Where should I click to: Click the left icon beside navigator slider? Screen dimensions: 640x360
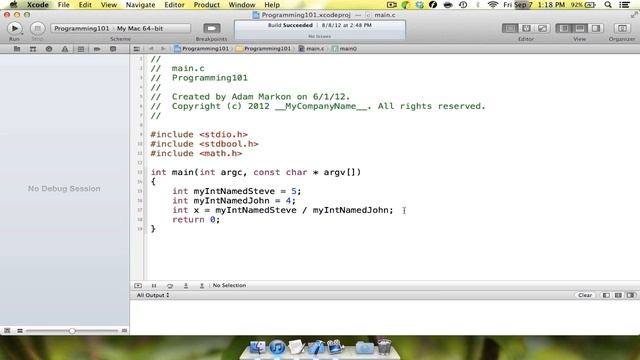[7, 331]
